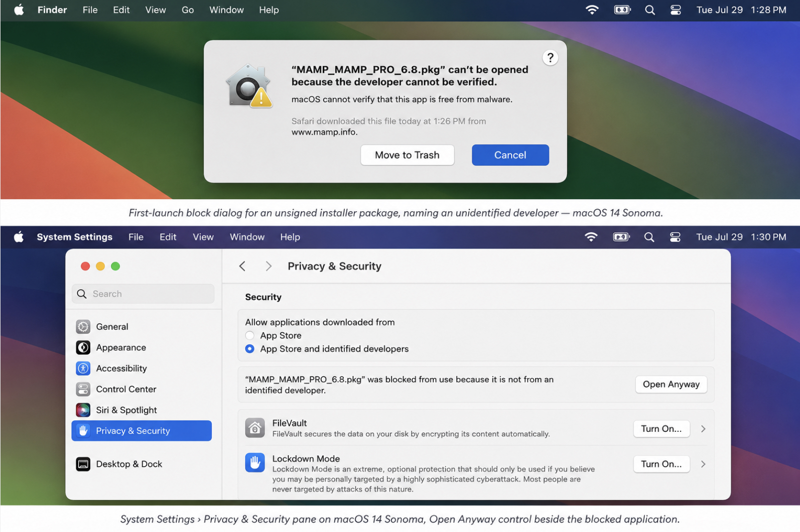The width and height of the screenshot is (800, 532).
Task: Open Finder menu in top menu bar
Action: [52, 10]
